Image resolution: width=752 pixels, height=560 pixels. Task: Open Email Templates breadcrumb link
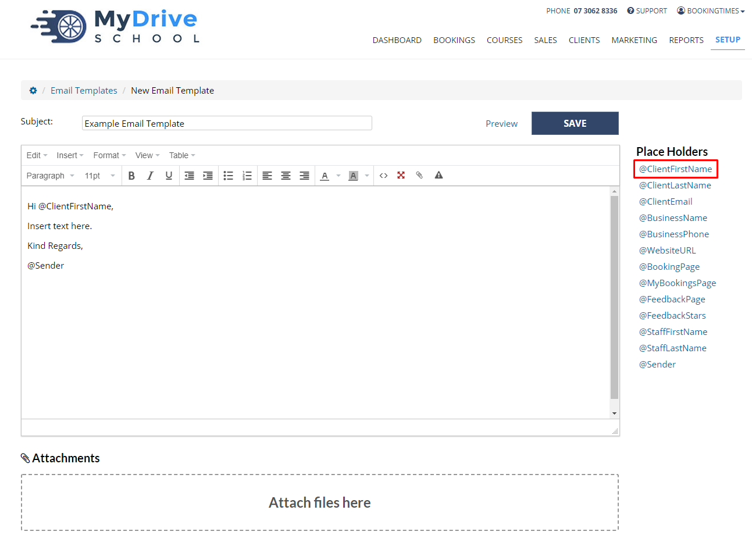click(84, 91)
